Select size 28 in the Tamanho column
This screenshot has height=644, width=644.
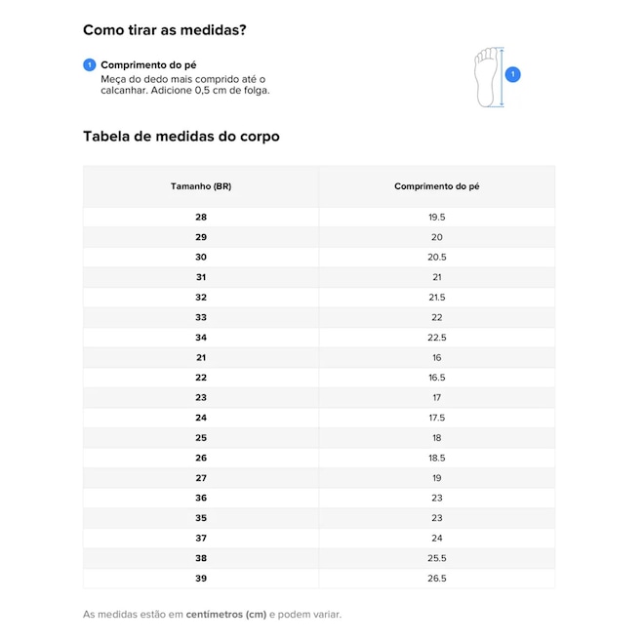tap(201, 218)
